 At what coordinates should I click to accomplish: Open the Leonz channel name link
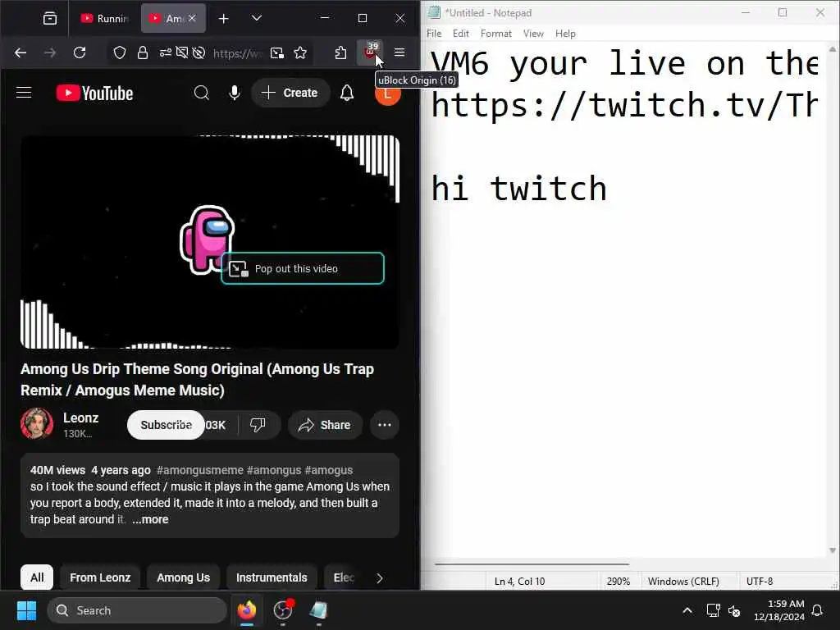[81, 418]
